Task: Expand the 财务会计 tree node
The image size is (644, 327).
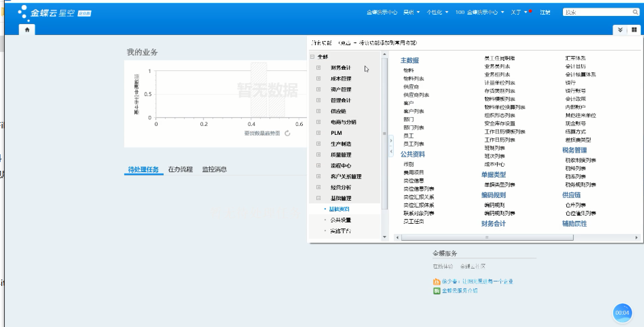Action: [318, 68]
